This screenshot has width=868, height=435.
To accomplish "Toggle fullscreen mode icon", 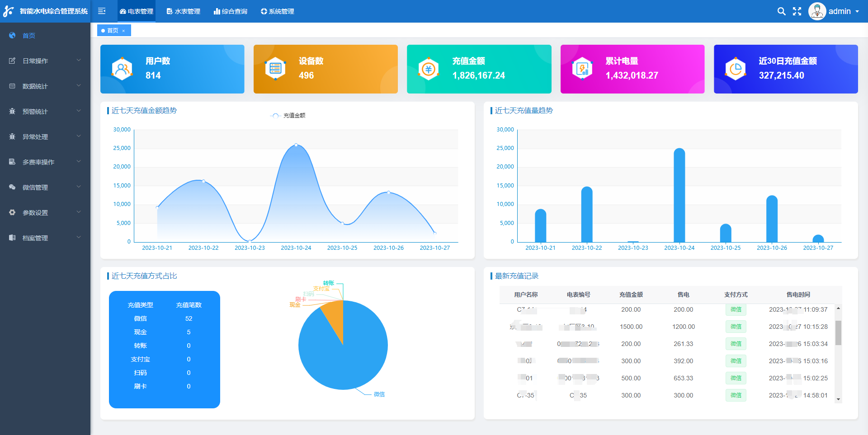I will tap(797, 11).
